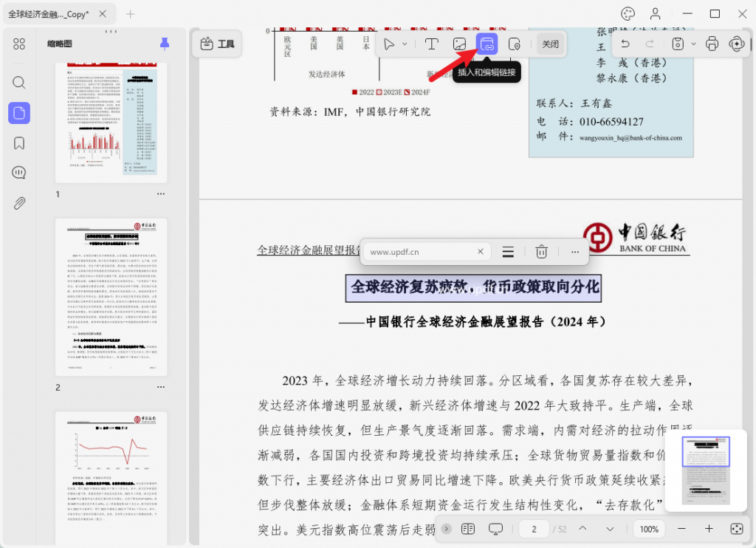Open the Image insertion tool
The width and height of the screenshot is (756, 548).
tap(459, 44)
